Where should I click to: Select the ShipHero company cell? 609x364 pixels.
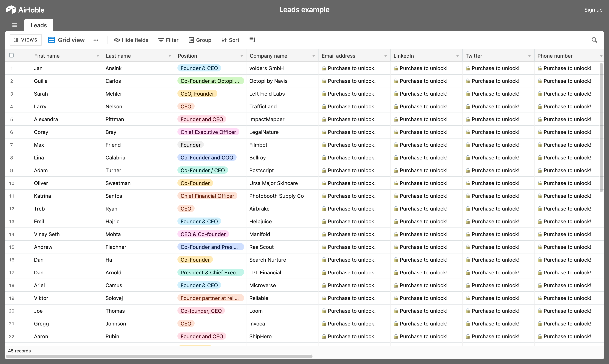(x=283, y=336)
